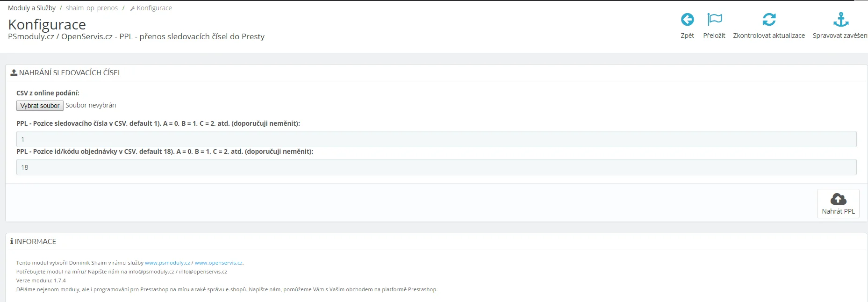868x302 pixels.
Task: Visit the www.openservis.cz link
Action: tap(218, 263)
